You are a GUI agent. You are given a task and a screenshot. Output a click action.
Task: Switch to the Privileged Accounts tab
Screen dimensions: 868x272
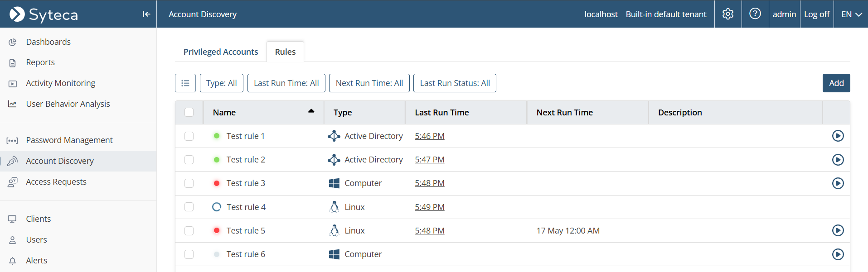coord(221,52)
